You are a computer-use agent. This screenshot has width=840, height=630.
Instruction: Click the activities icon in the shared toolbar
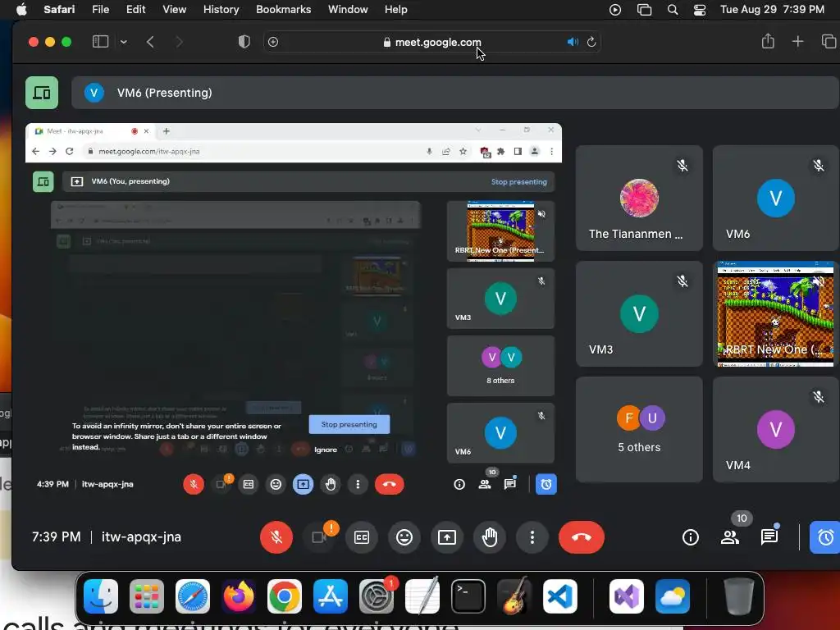[x=546, y=484]
